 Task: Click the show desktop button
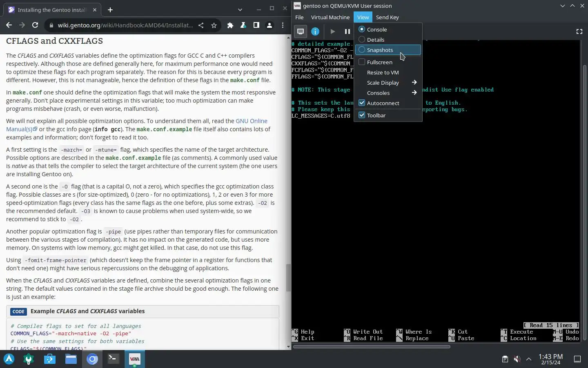click(577, 359)
